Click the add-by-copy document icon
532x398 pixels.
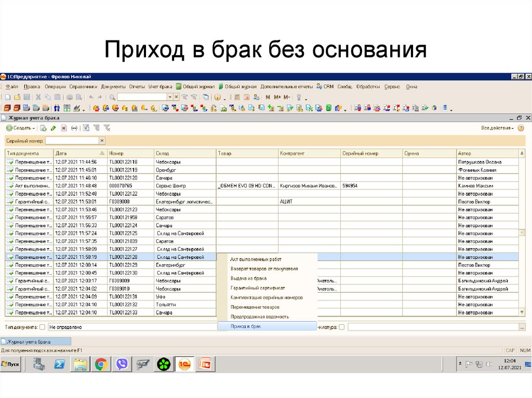(44, 128)
